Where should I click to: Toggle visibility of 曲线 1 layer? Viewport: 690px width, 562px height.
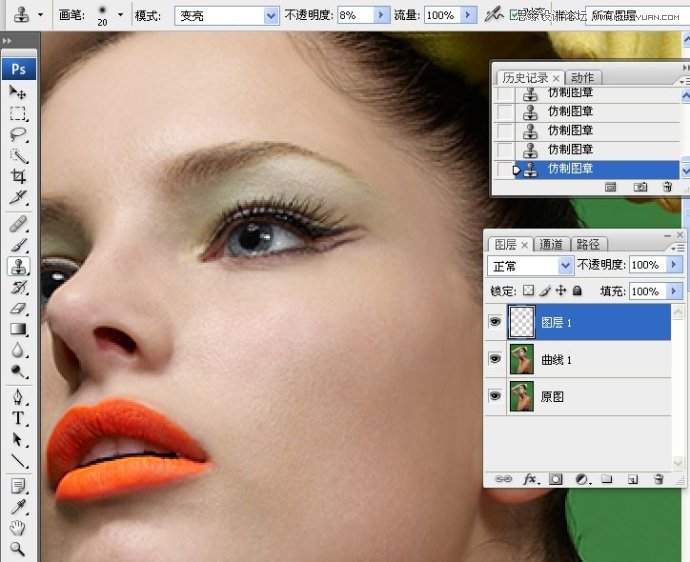495,359
